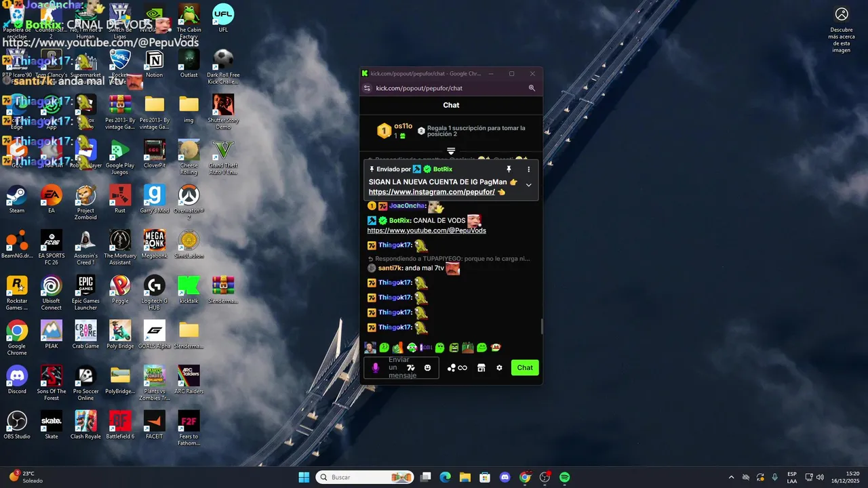This screenshot has height=488, width=868.
Task: Click the taskbar microphone tray icon
Action: pos(775,477)
